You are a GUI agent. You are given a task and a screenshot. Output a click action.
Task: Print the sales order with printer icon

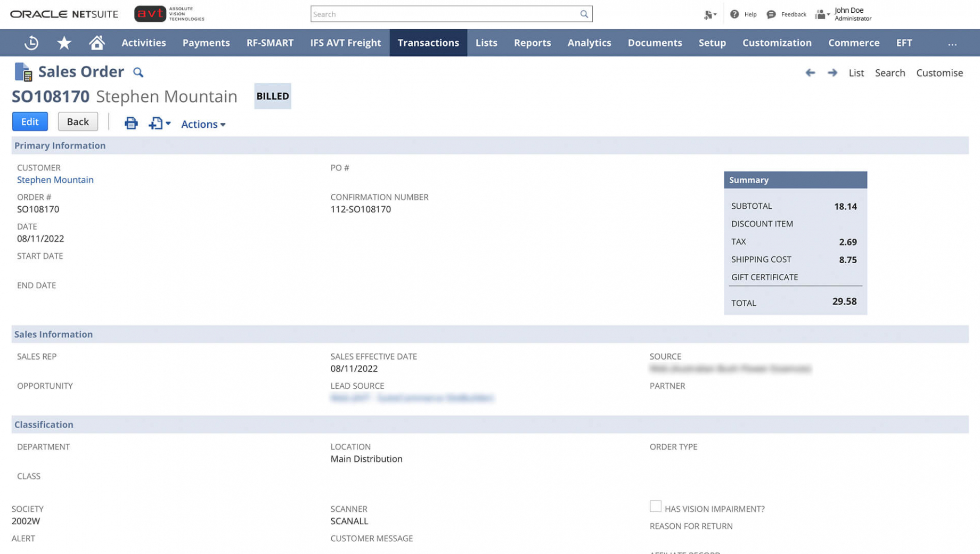[131, 124]
